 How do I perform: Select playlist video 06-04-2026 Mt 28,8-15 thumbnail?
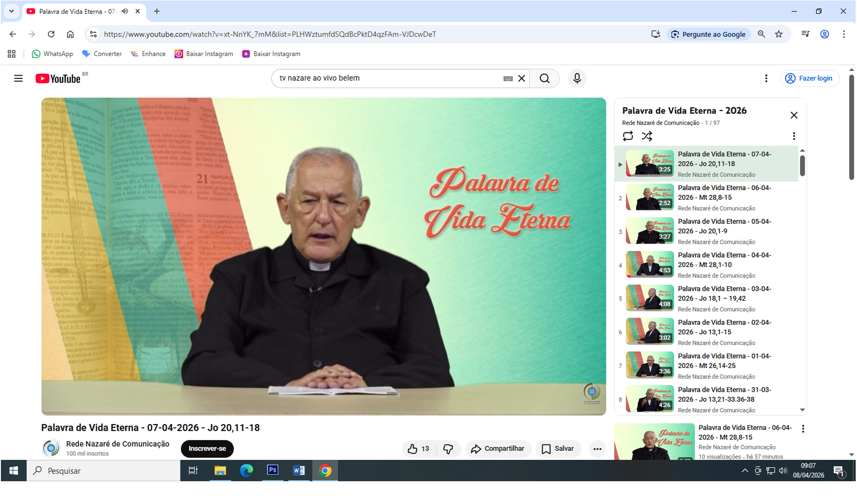649,197
